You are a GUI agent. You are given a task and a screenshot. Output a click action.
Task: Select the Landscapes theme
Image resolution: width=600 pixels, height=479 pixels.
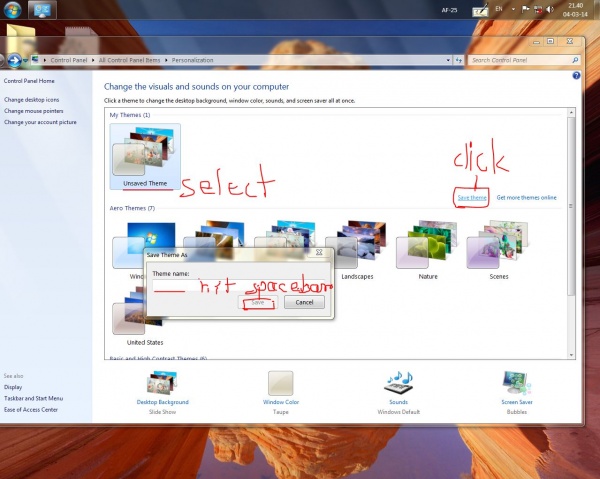click(357, 250)
